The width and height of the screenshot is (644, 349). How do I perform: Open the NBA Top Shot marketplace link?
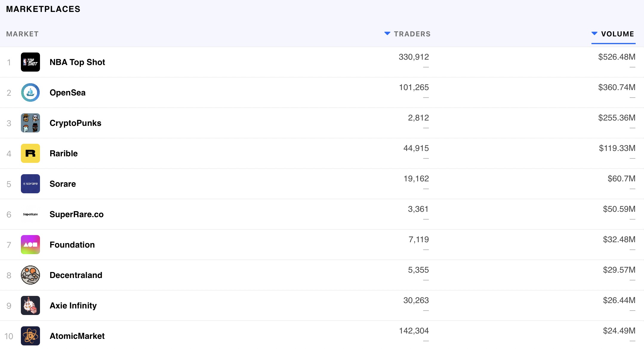pos(77,62)
